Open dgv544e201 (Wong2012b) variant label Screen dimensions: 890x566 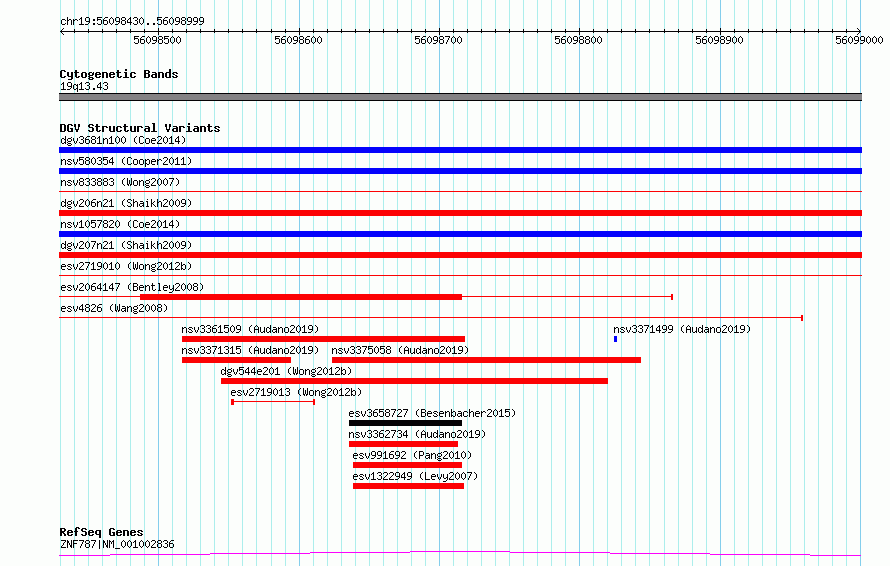click(x=286, y=371)
